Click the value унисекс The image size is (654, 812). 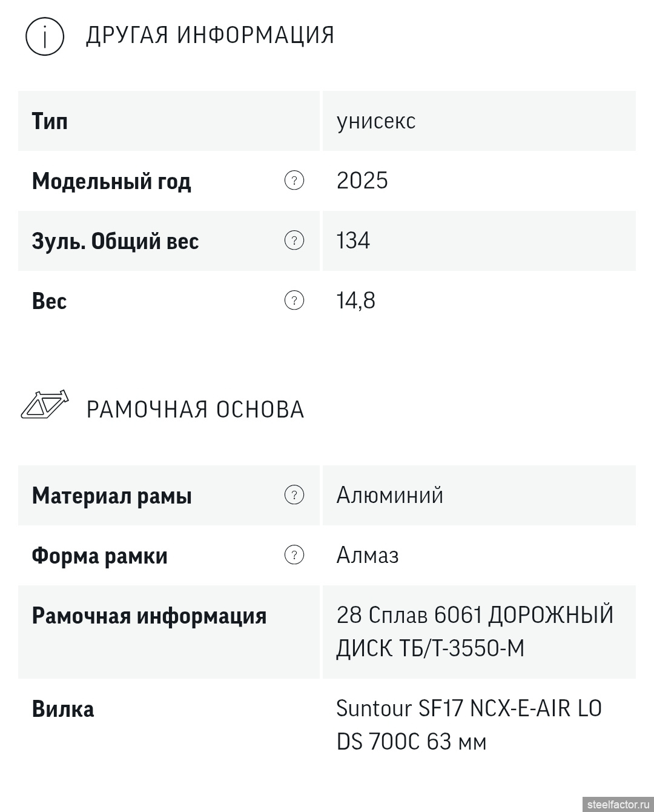coord(376,121)
